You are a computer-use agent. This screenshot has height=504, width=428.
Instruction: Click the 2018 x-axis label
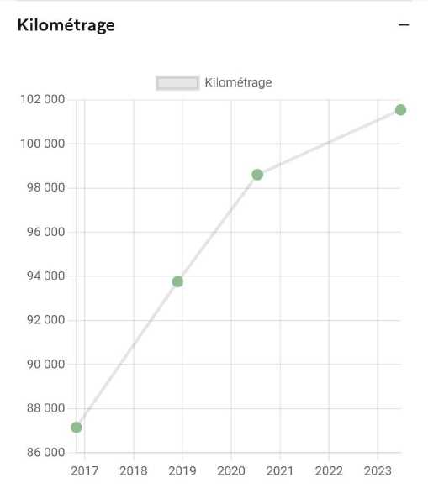(134, 471)
